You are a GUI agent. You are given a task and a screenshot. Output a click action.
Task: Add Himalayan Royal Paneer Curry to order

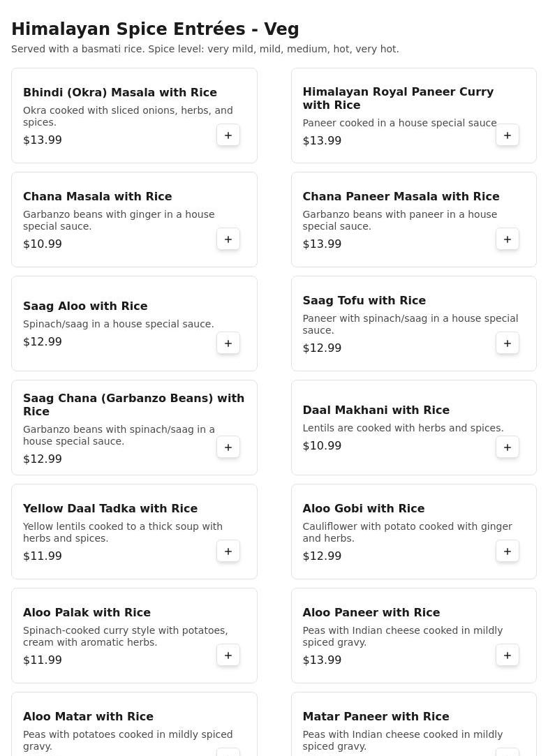click(508, 135)
